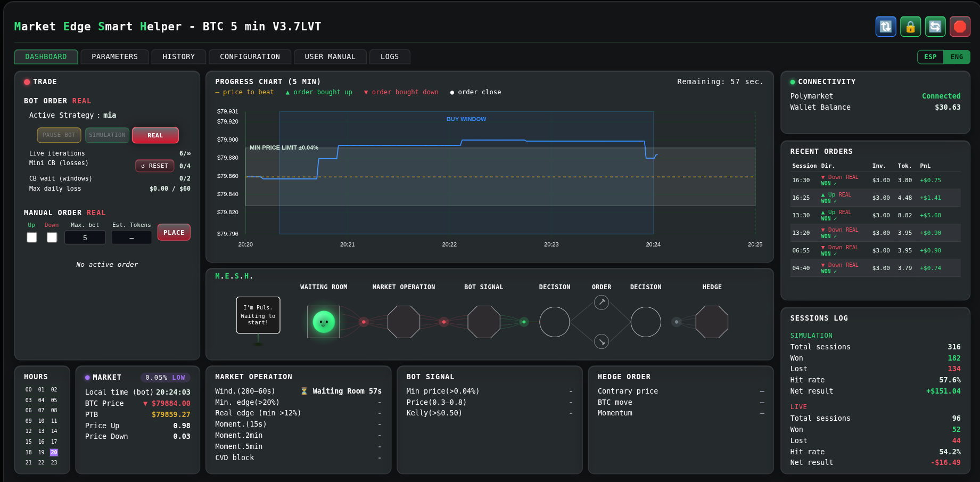Select the Market Operation octagon node
The width and height of the screenshot is (980, 482).
click(x=403, y=322)
